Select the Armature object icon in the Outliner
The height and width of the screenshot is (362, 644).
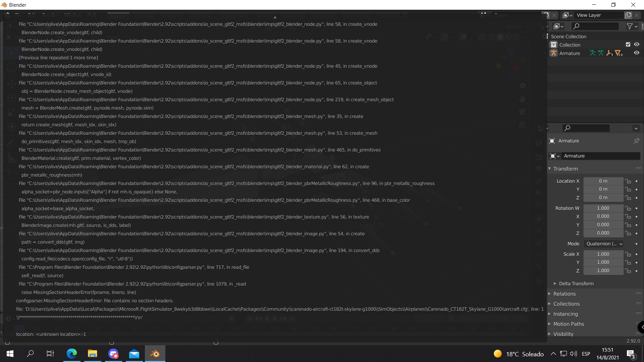[554, 53]
